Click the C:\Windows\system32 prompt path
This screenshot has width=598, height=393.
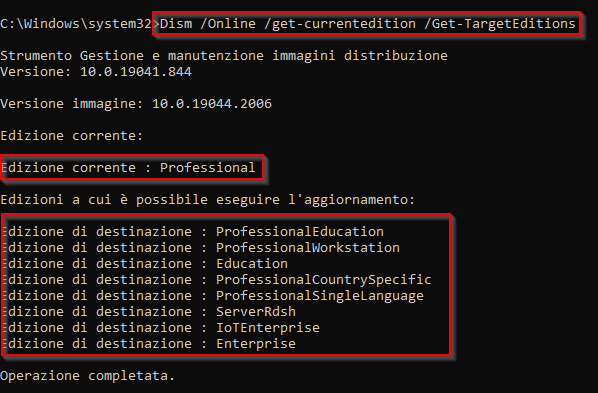click(x=76, y=24)
